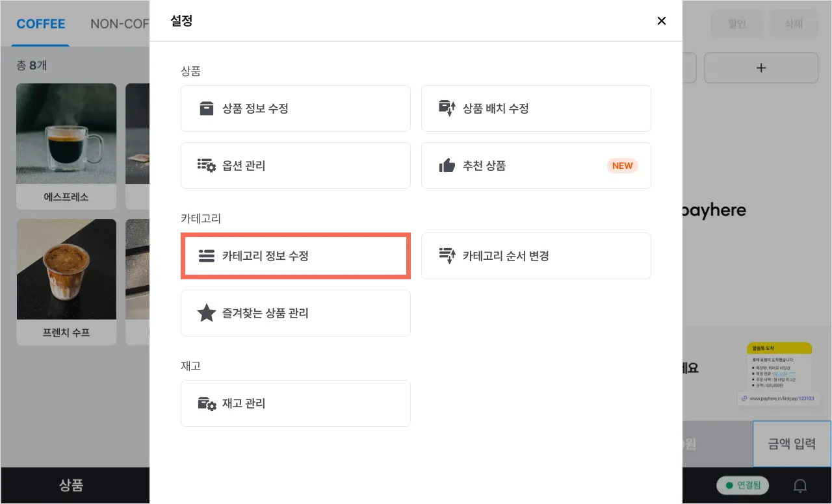Click the 상품 배치 수정 sort icon

click(447, 108)
